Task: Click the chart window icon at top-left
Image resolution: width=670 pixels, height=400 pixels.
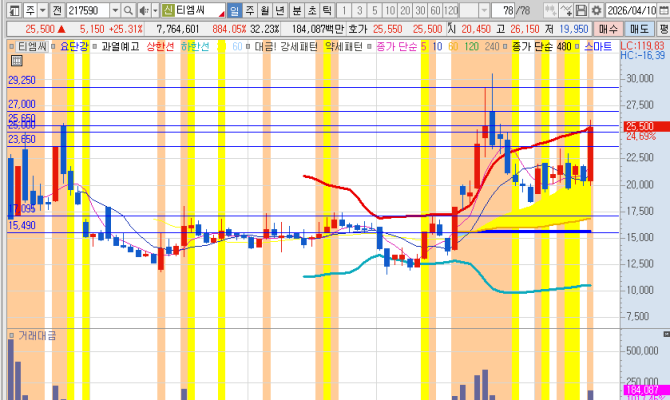Action: [9, 9]
